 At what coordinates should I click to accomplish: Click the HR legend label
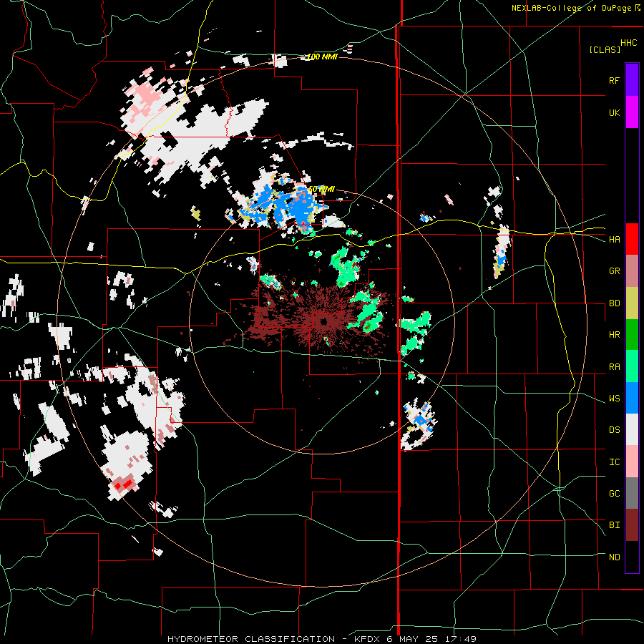pos(614,335)
